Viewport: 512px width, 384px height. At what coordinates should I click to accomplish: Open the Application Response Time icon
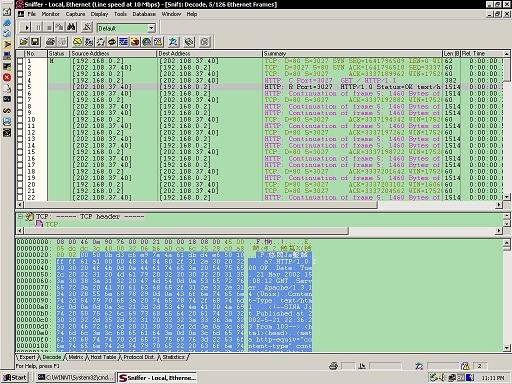(x=112, y=42)
